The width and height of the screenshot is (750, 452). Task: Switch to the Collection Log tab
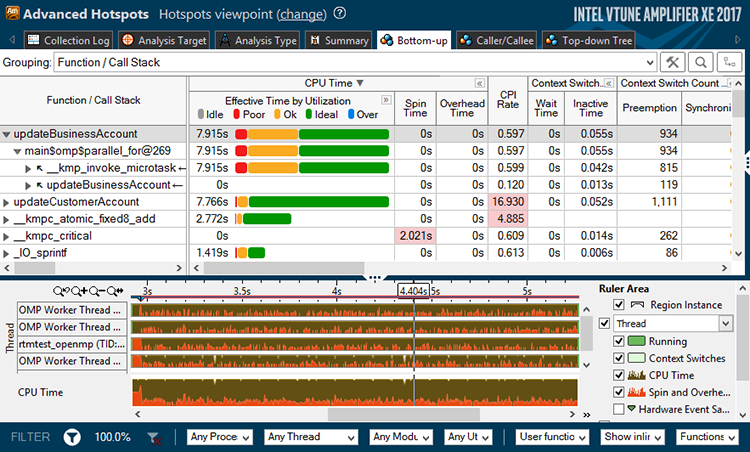tap(68, 40)
